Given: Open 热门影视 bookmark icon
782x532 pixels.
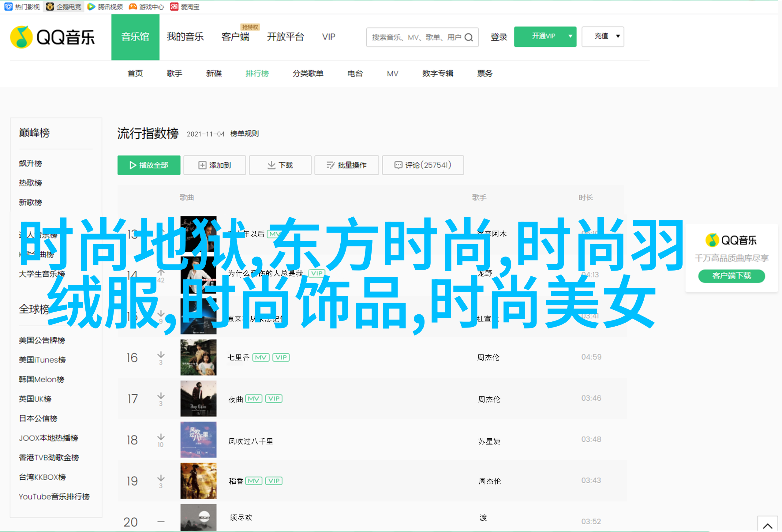Looking at the screenshot, I should tap(8, 7).
